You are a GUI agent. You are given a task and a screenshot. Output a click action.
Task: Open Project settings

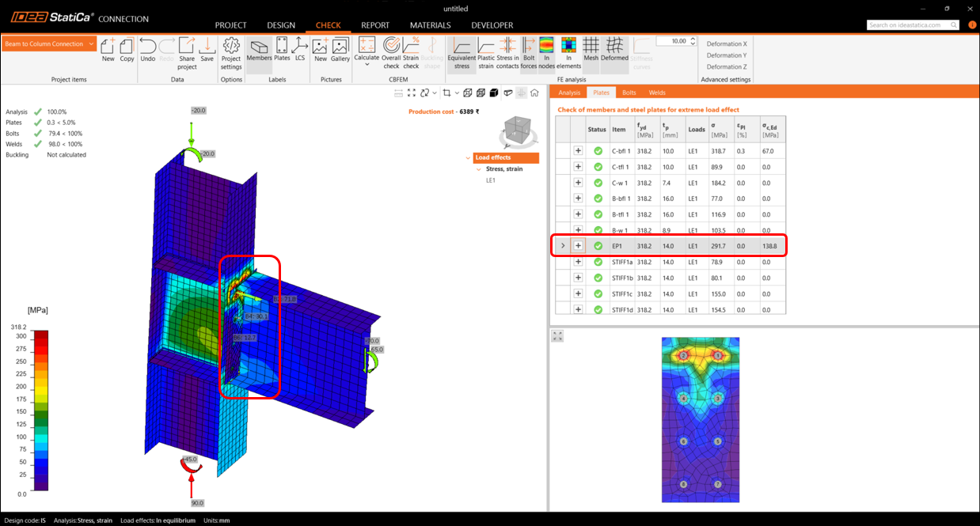click(231, 53)
